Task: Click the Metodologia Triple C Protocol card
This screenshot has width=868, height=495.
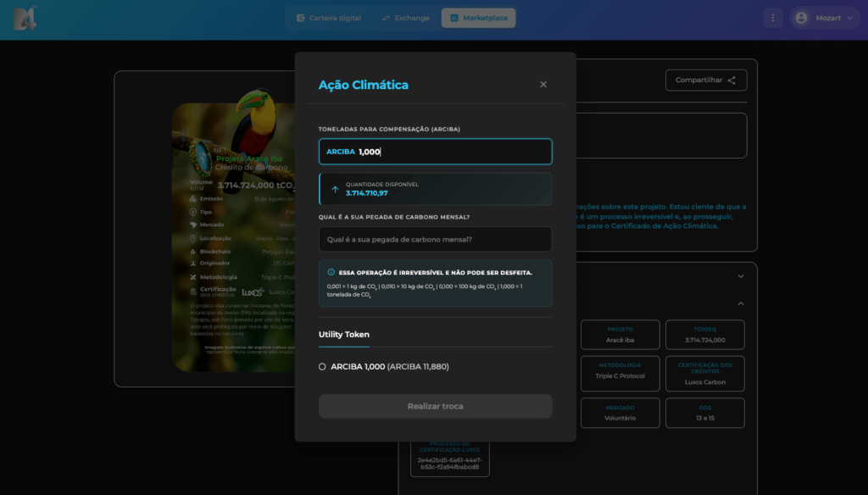Action: point(620,373)
